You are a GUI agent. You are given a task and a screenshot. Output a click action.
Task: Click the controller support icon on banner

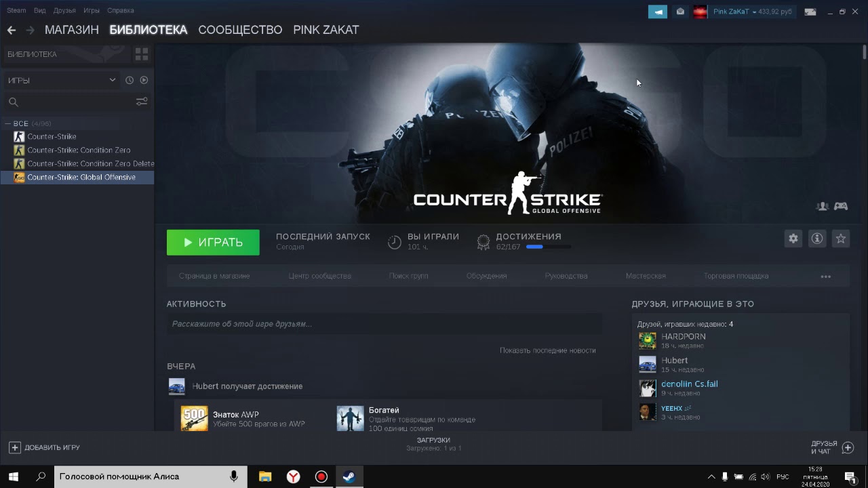pos(841,206)
